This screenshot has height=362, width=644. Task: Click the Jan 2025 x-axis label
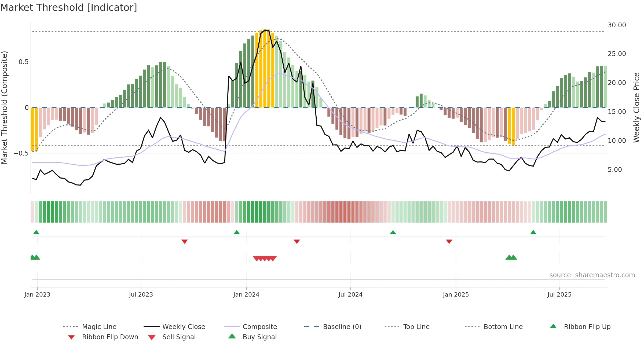[x=456, y=295]
